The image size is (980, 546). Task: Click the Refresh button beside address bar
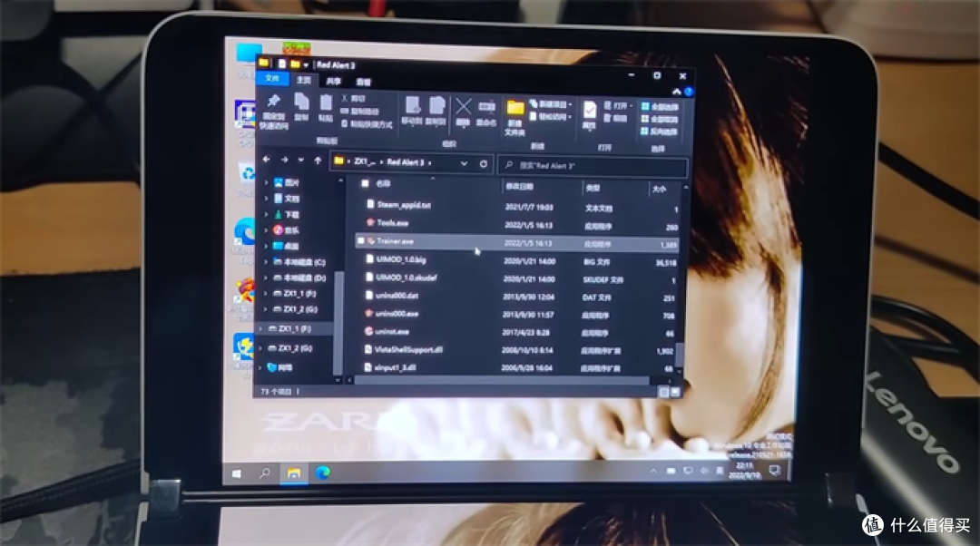tap(483, 163)
